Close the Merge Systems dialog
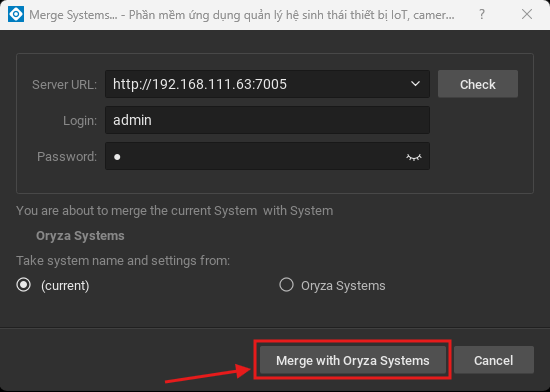This screenshot has width=550, height=392. 527,14
